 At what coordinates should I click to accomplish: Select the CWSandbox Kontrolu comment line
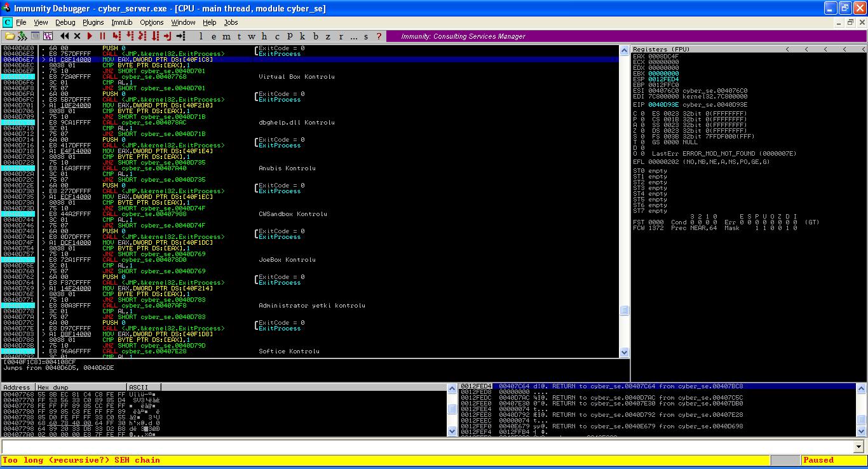coord(292,214)
